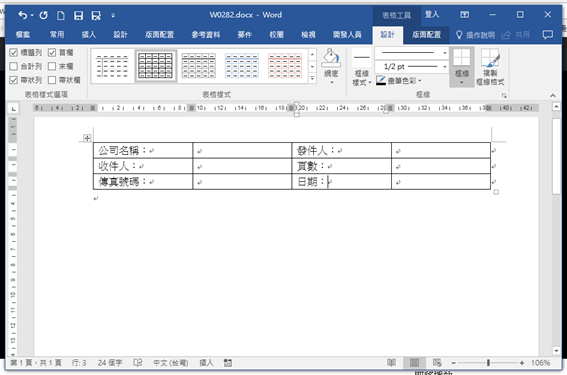The height and width of the screenshot is (375, 567).
Task: Select the blue grid table style thumbnail
Action: pos(242,66)
